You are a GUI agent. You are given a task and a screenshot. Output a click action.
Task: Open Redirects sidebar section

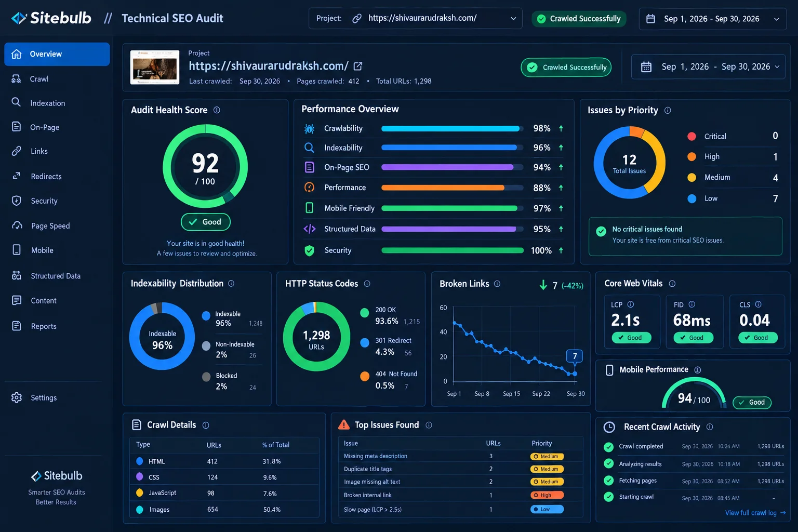tap(57, 176)
